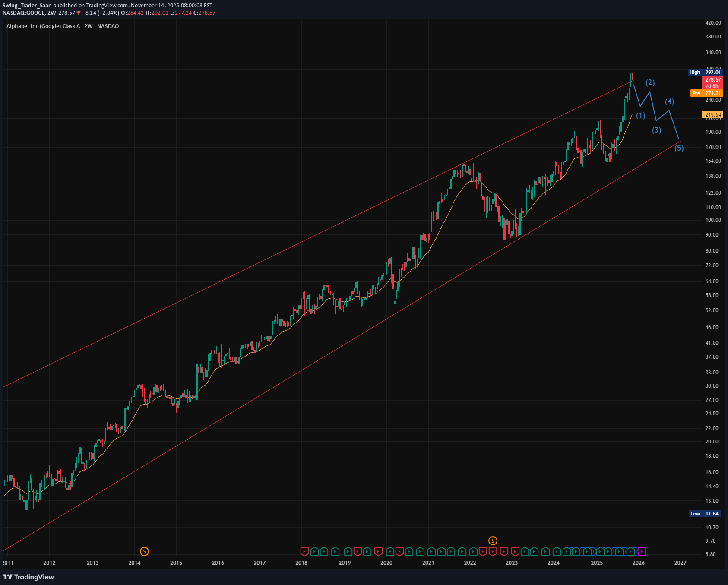Select the magenta event icon at timeline end
Image resolution: width=728 pixels, height=585 pixels.
coord(642,551)
